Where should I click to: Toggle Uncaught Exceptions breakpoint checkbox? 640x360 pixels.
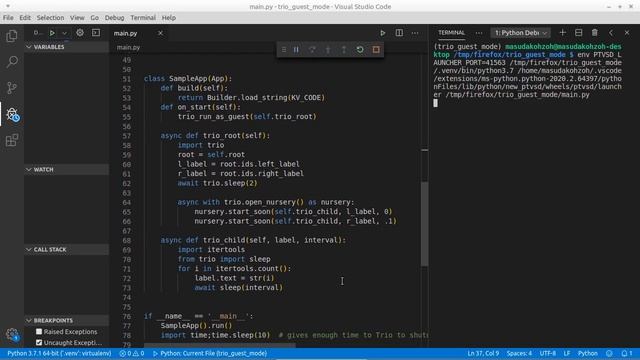pyautogui.click(x=39, y=342)
